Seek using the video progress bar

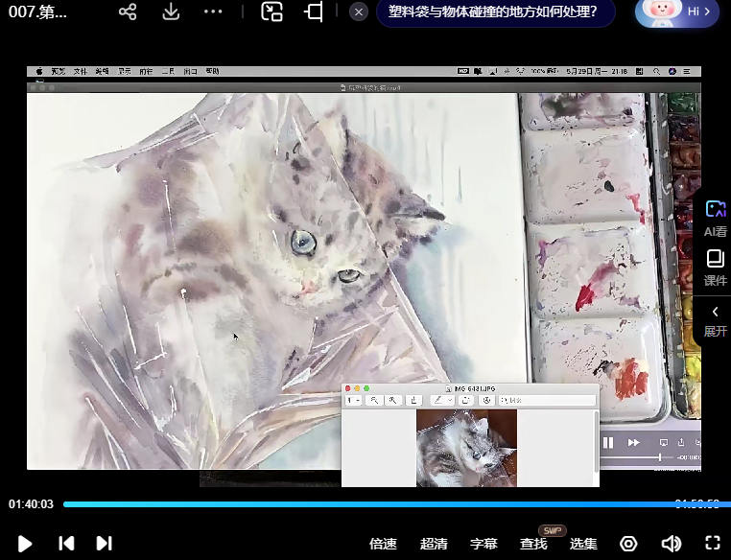pos(384,503)
